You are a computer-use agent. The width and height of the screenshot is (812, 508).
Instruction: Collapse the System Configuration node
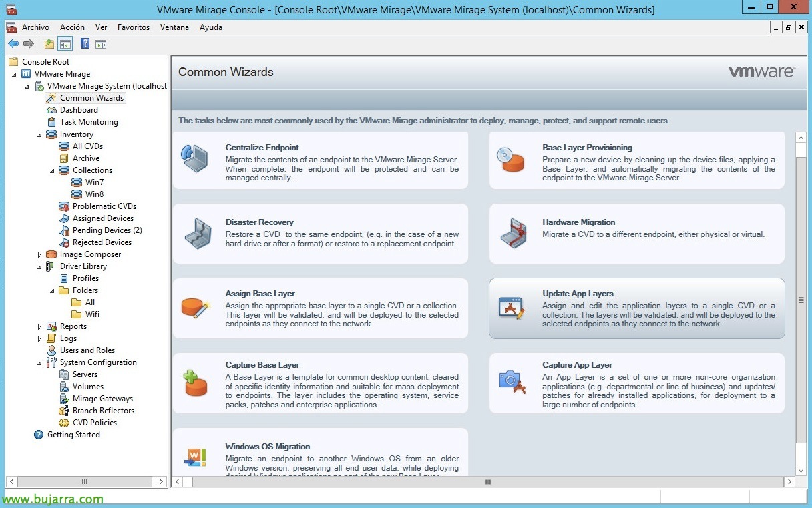coord(40,362)
